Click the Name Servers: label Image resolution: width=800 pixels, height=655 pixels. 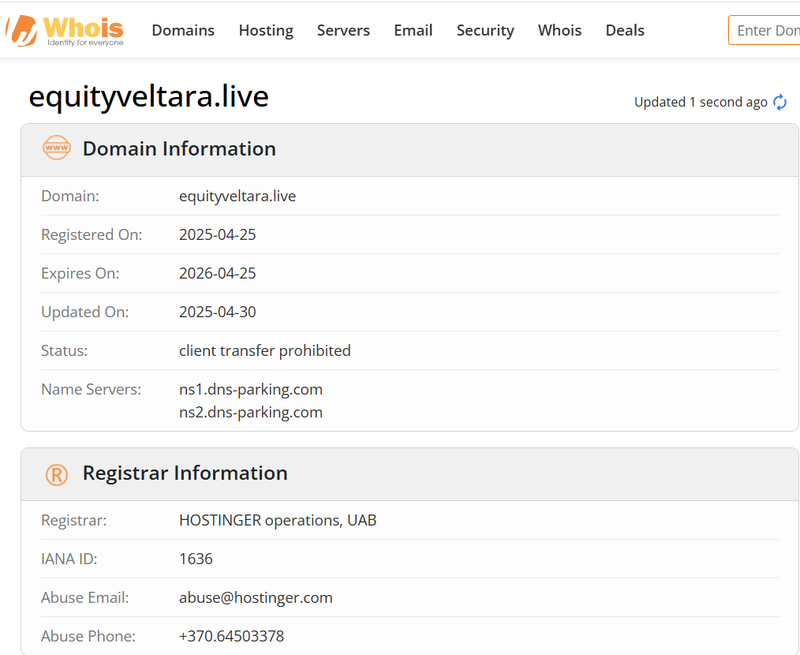tap(91, 390)
